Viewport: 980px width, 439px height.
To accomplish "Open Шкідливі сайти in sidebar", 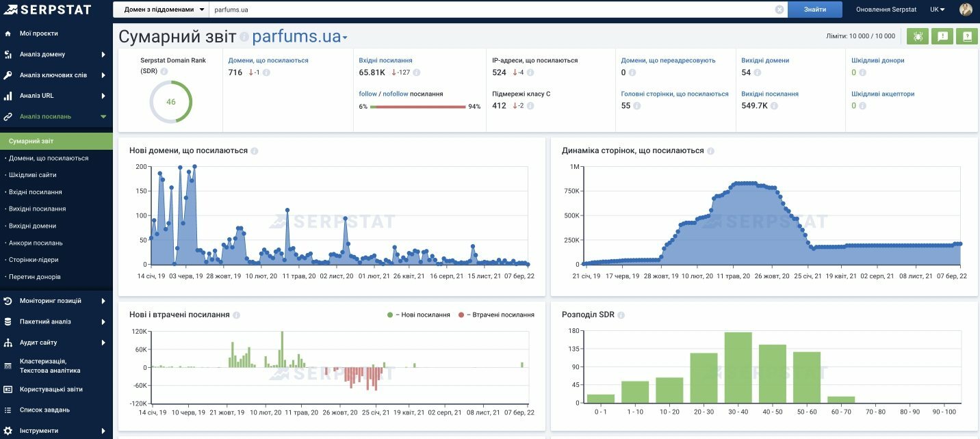I will pyautogui.click(x=33, y=175).
